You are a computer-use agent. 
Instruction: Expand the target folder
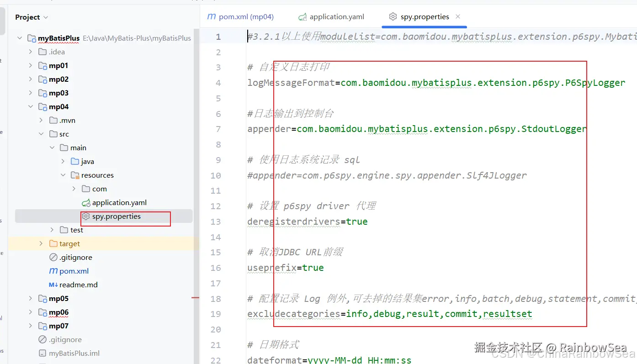click(41, 243)
